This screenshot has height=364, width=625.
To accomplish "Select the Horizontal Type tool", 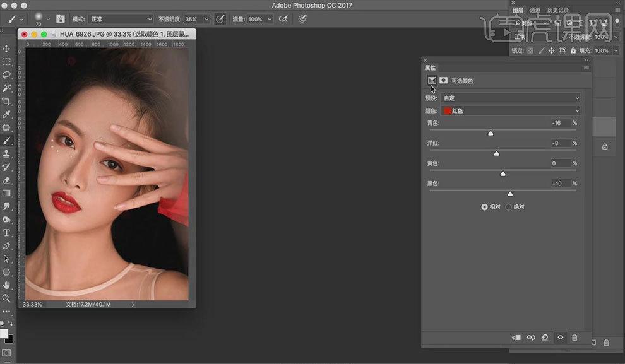I will pyautogui.click(x=6, y=233).
